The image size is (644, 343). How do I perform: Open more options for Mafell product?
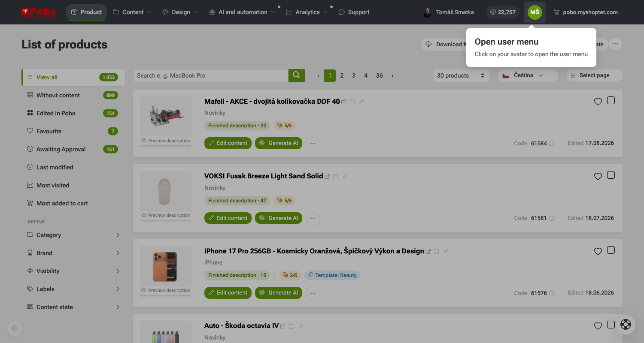click(313, 144)
